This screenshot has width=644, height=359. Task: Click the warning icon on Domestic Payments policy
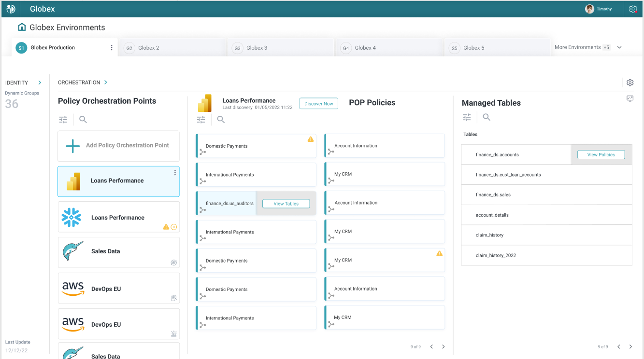pos(311,139)
